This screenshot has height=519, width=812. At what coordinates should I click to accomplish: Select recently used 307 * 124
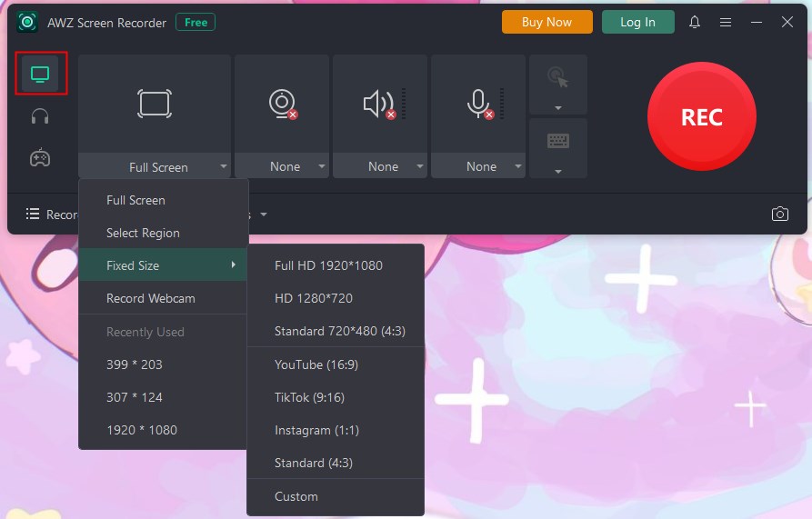coord(163,397)
